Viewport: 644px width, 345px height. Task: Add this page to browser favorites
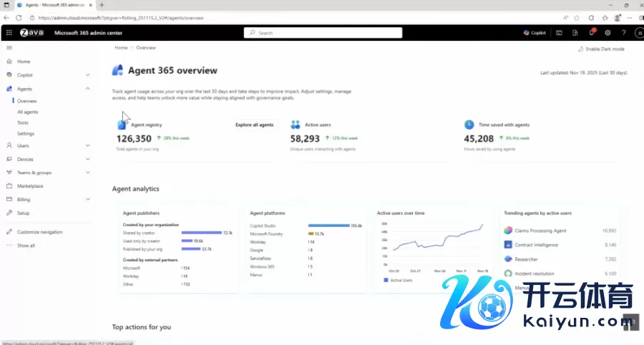coord(577,17)
